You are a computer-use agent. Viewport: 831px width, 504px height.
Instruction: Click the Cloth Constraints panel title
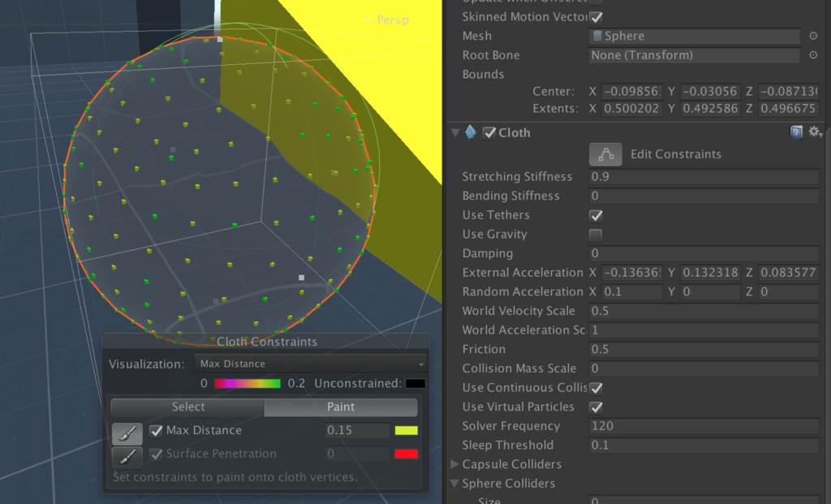tap(266, 342)
